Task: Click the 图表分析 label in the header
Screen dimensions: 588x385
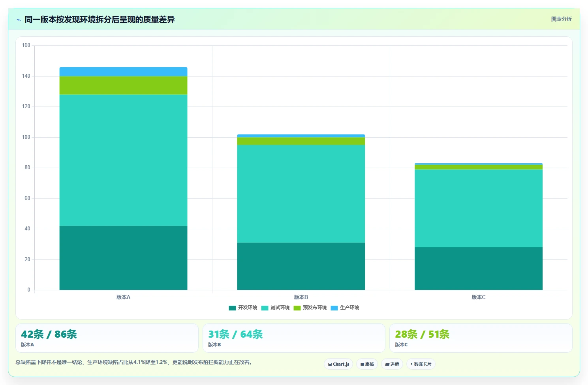Action: (561, 19)
